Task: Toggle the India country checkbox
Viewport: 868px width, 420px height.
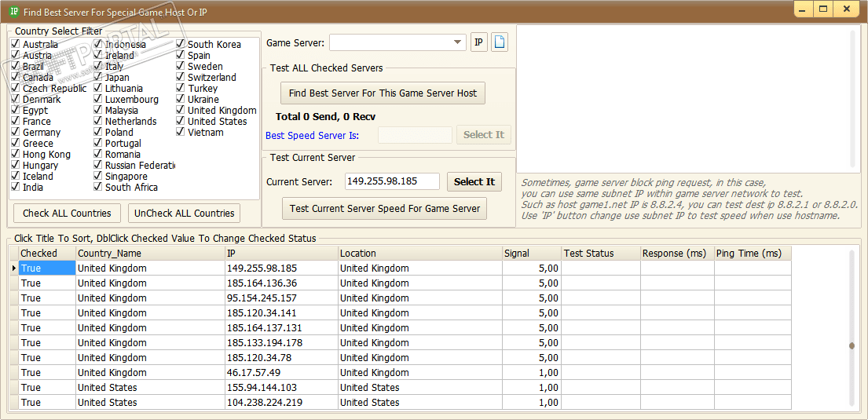Action: click(x=16, y=187)
